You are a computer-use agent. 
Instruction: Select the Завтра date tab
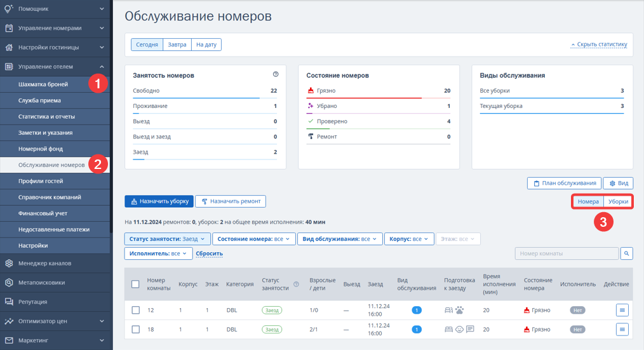177,44
